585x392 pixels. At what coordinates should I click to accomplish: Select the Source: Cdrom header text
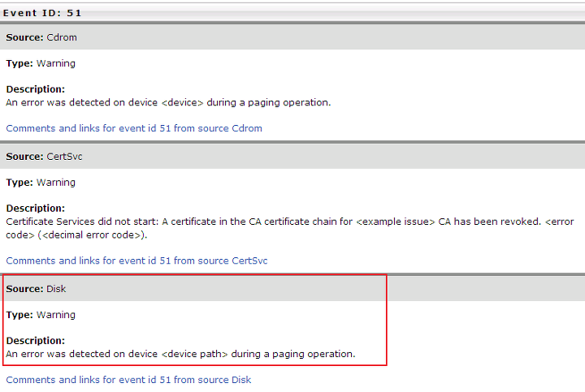41,37
